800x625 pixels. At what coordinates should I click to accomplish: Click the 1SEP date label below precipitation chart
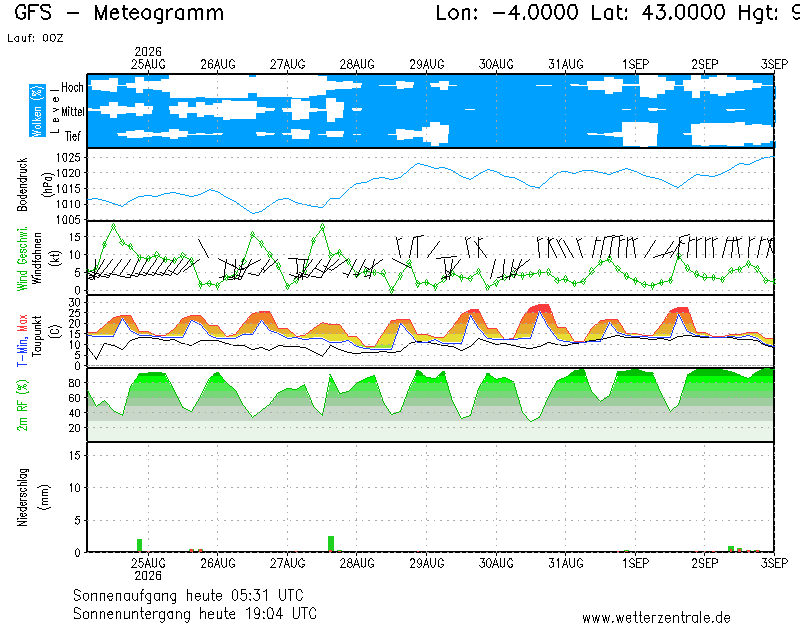(x=635, y=563)
